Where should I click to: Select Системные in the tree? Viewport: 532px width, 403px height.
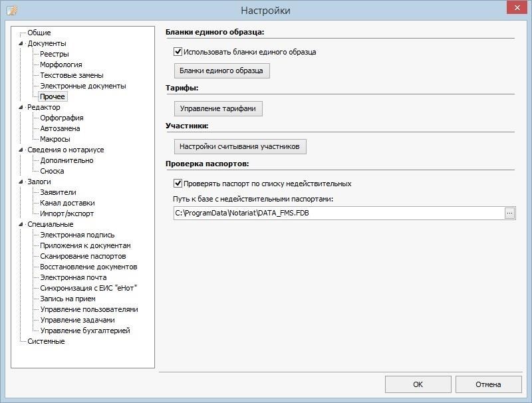click(x=46, y=341)
